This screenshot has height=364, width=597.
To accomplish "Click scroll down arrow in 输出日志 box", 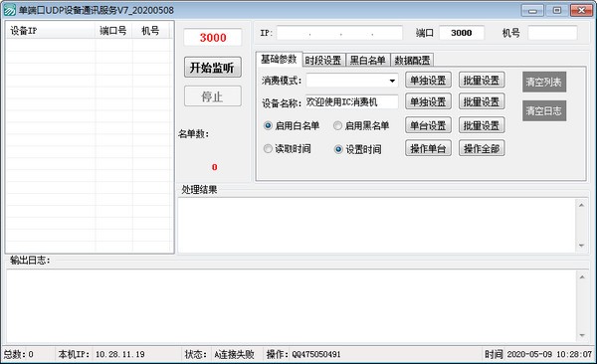I will tap(582, 335).
